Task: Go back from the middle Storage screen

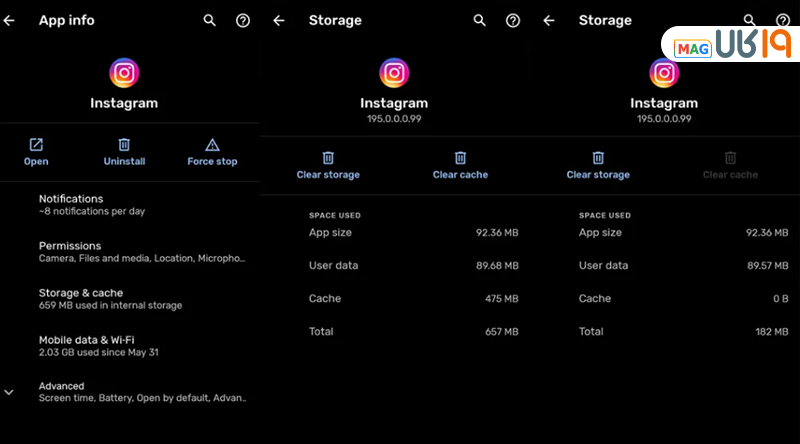Action: pyautogui.click(x=279, y=20)
